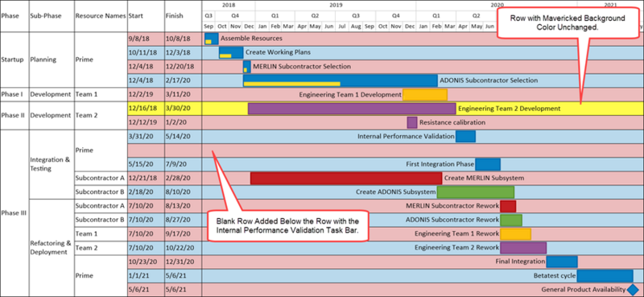Click yellow progress marker in Assemble Resources bar
644x297 pixels.
pyautogui.click(x=208, y=42)
